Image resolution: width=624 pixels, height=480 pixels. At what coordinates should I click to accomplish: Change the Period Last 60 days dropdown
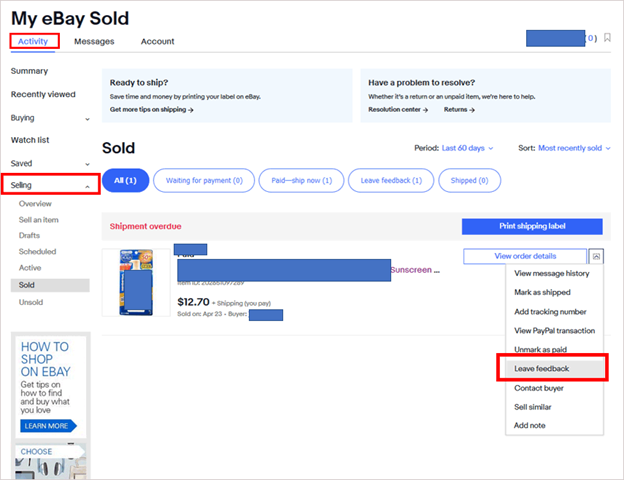click(x=467, y=148)
